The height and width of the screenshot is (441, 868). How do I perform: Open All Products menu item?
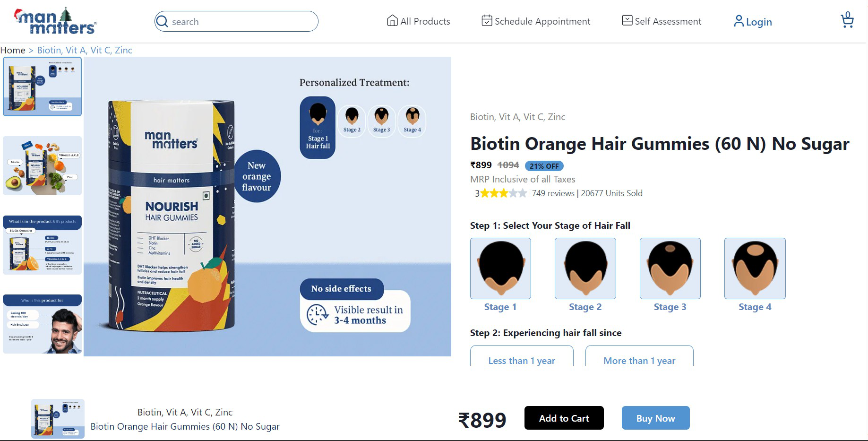tap(425, 21)
